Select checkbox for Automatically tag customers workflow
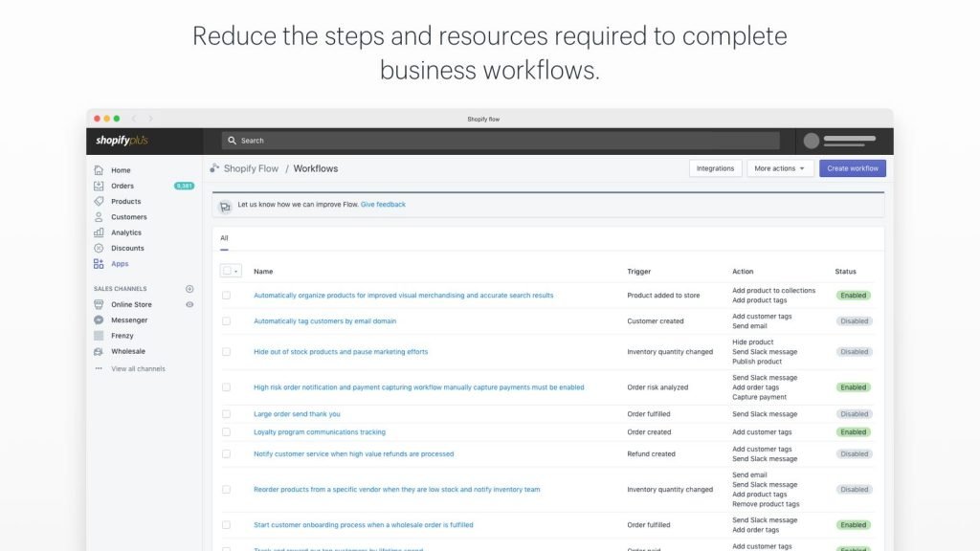Image resolution: width=980 pixels, height=551 pixels. pyautogui.click(x=227, y=321)
